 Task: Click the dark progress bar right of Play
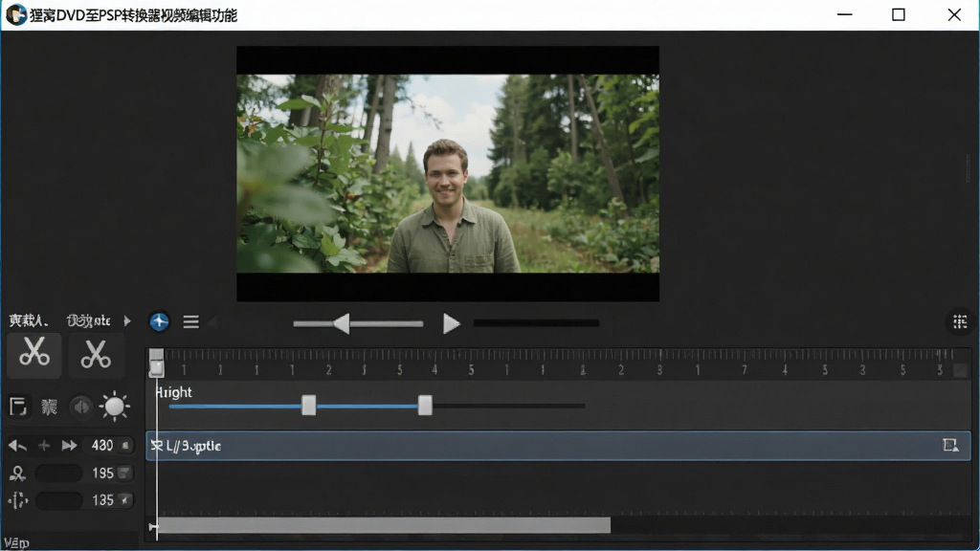(536, 323)
